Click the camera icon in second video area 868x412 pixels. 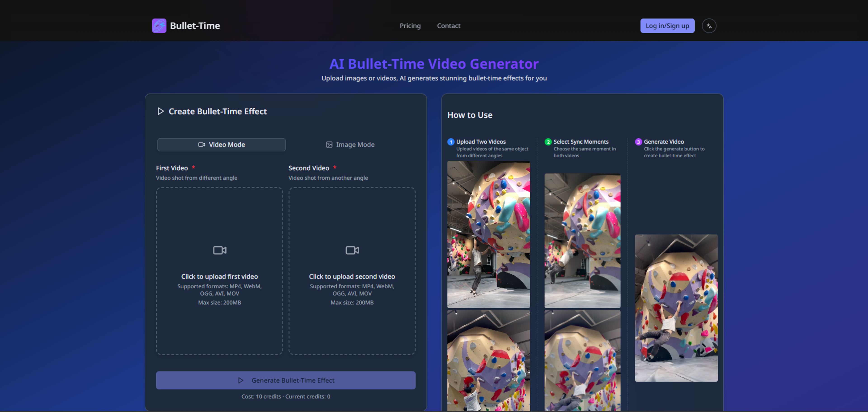pos(352,250)
